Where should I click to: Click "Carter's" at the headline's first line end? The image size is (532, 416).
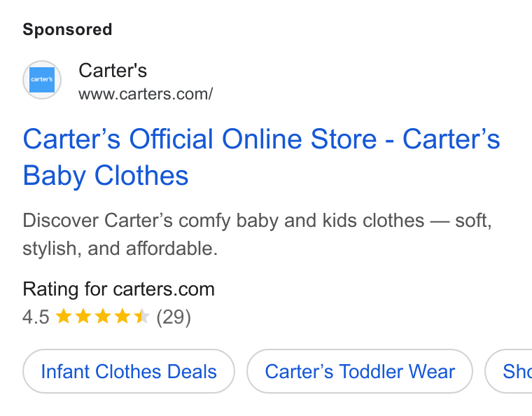point(451,139)
